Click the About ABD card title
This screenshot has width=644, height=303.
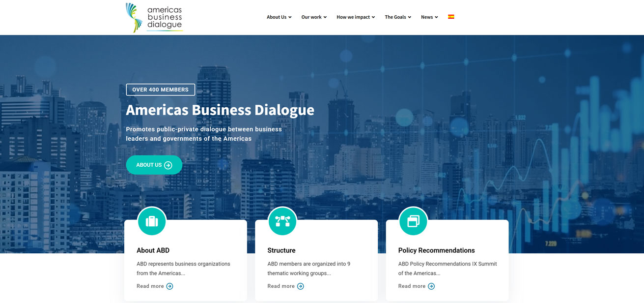153,250
